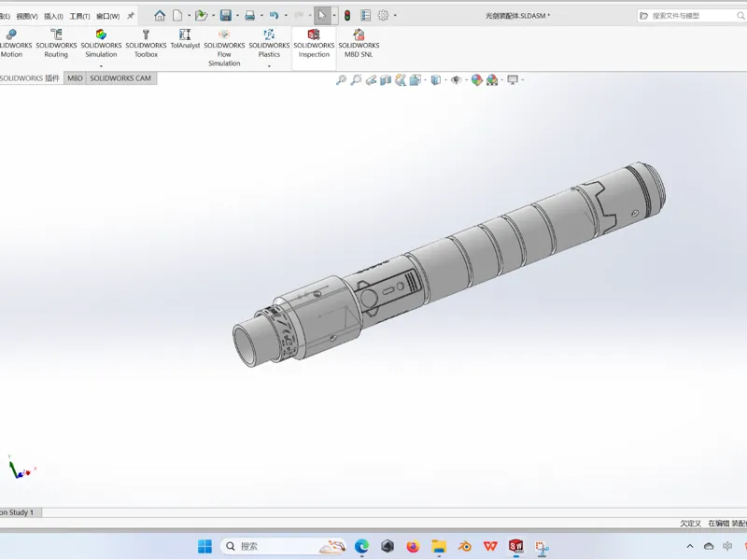This screenshot has width=747, height=560.
Task: Click the lightsaber model in the viewport
Action: point(448,264)
